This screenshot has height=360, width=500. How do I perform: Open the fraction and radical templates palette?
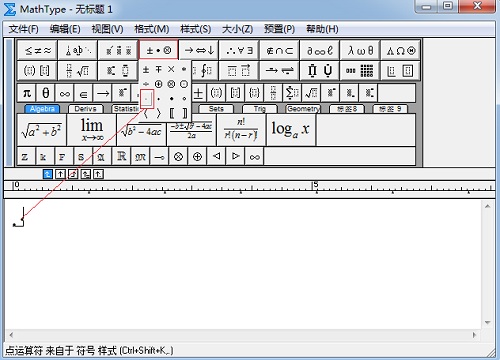coord(78,70)
